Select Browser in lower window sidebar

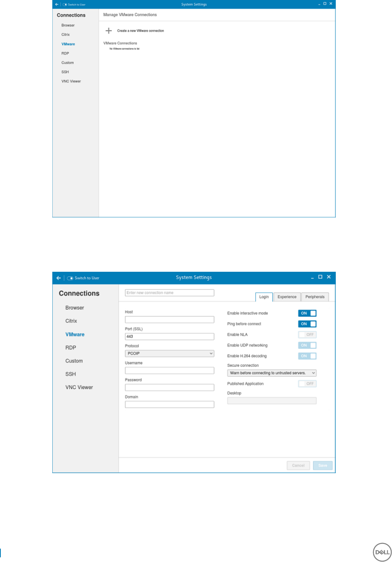click(75, 308)
